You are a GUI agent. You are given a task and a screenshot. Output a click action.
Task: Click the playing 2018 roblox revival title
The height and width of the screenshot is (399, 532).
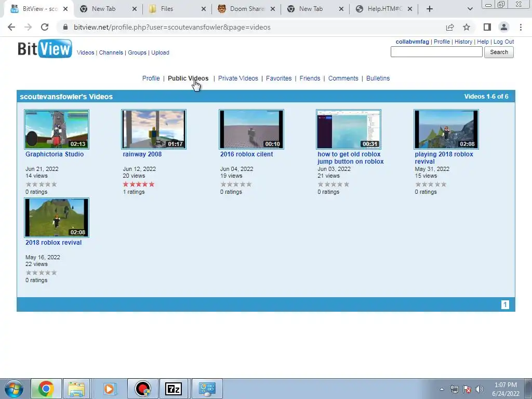444,158
